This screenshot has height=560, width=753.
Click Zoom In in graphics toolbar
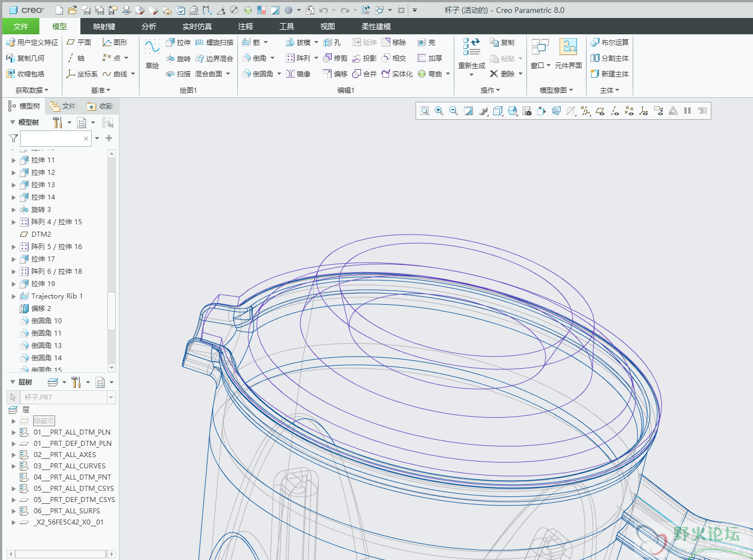439,111
